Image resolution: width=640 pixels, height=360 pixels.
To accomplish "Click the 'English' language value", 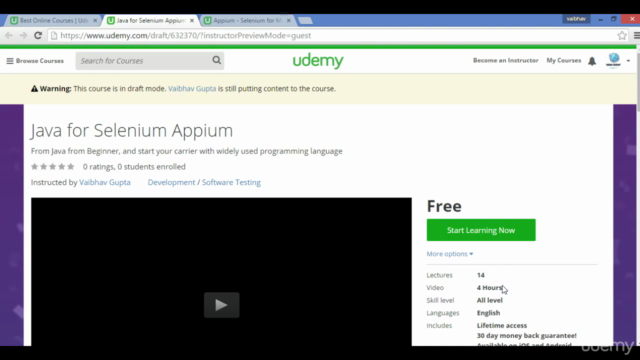I will click(488, 313).
